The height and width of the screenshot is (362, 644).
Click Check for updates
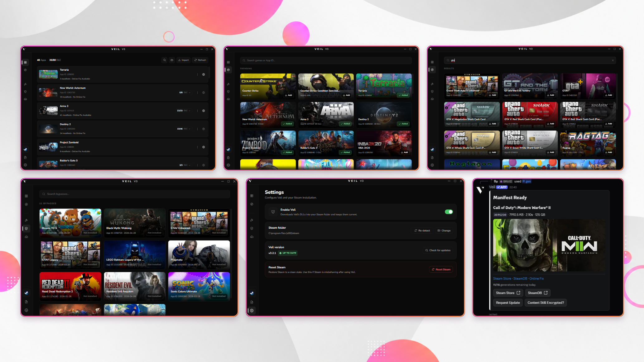438,250
